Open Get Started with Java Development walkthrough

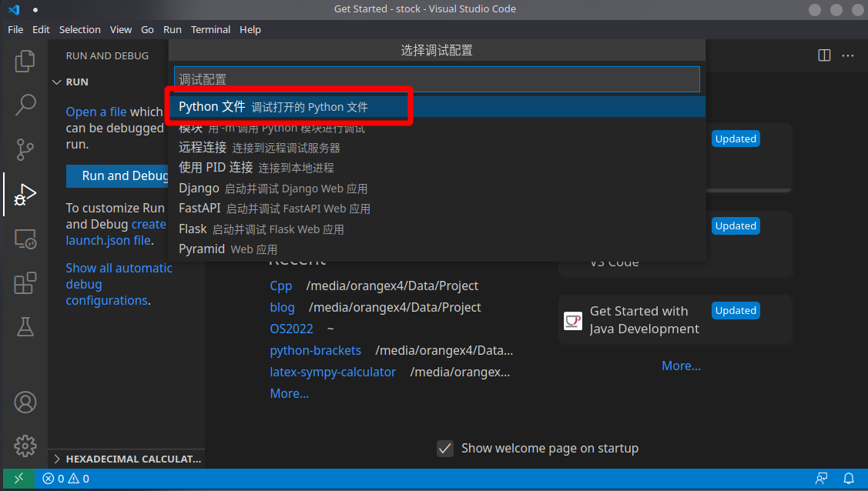tap(675, 320)
